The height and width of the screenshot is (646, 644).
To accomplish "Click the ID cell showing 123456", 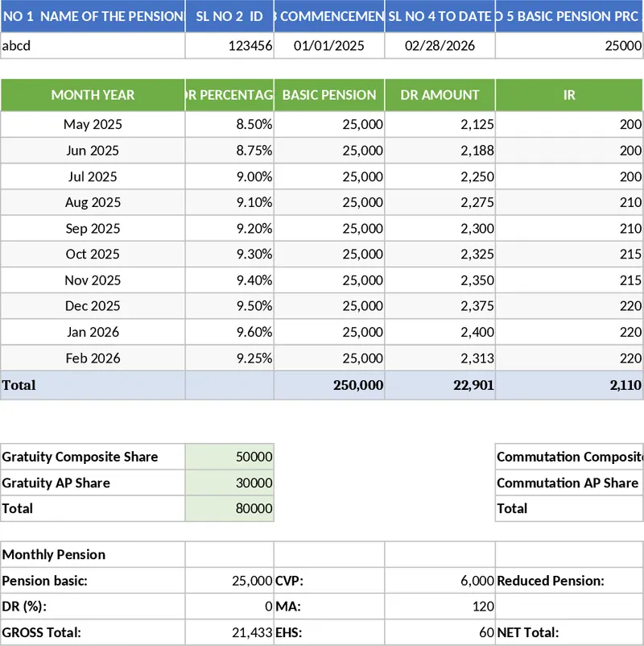I will (x=229, y=46).
